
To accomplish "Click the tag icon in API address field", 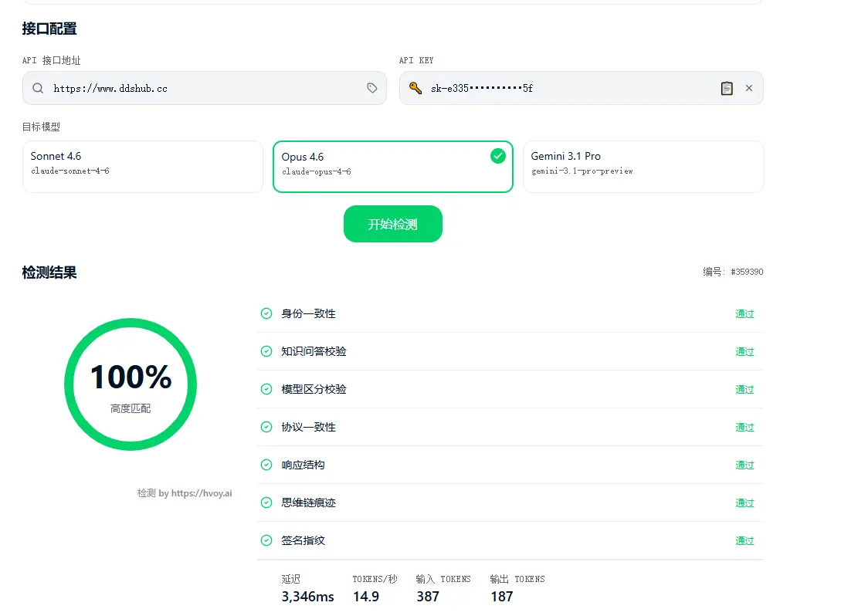I will 372,89.
